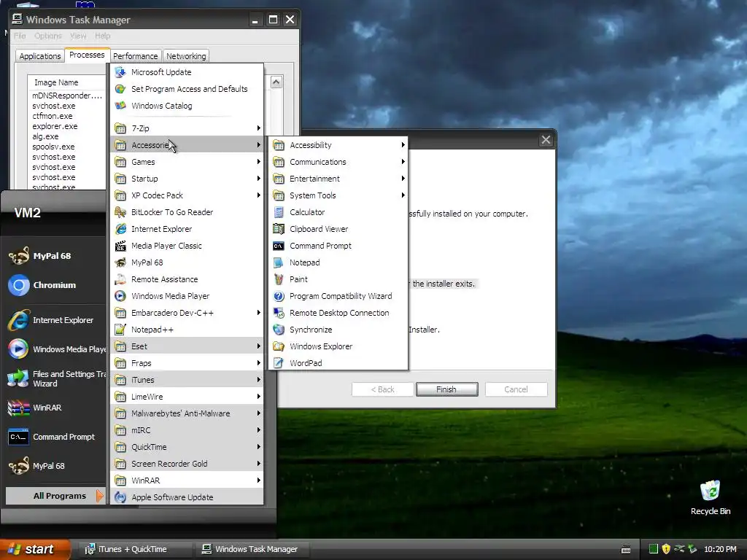Select spoolsv.exe process row

coord(53,147)
